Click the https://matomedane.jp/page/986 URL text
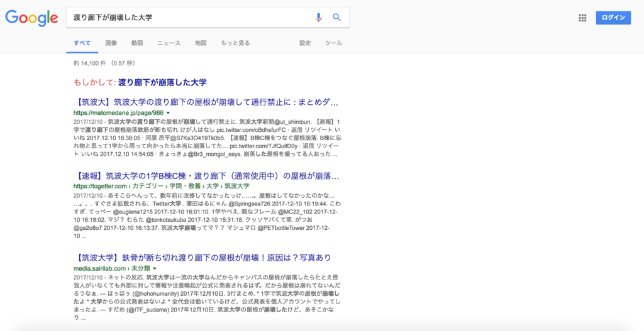 pos(118,113)
